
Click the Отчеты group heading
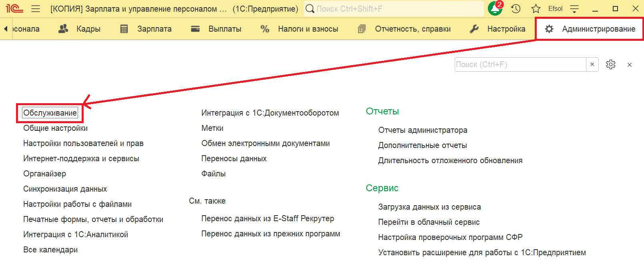pos(382,111)
